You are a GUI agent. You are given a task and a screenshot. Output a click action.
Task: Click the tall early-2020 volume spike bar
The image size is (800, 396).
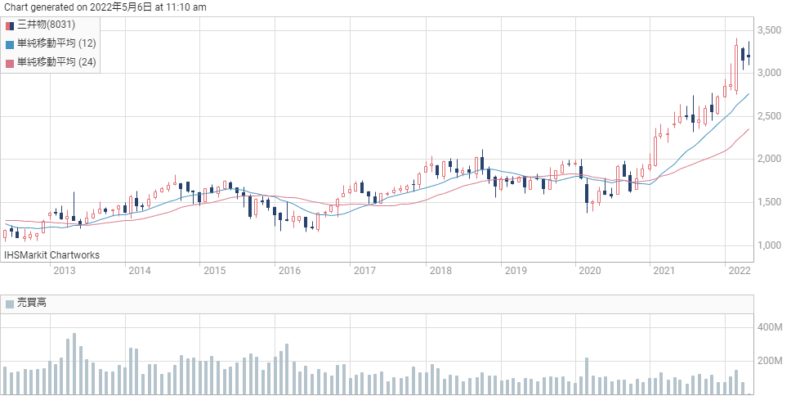coord(587,377)
